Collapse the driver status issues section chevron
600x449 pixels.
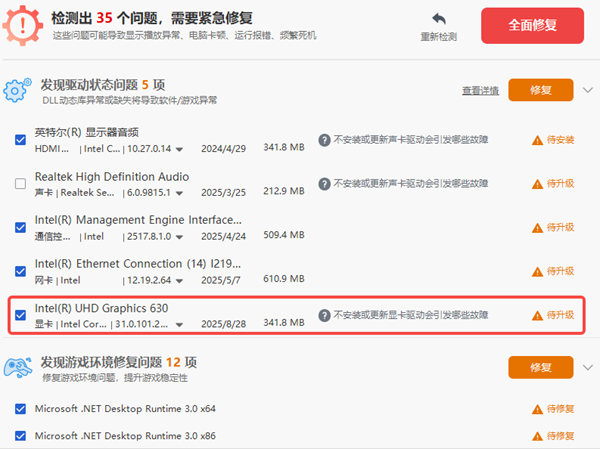click(x=587, y=90)
